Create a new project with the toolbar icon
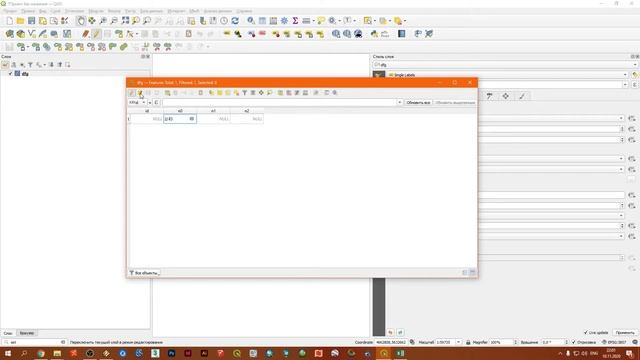Screen dimensions: 640x360 coord(9,20)
